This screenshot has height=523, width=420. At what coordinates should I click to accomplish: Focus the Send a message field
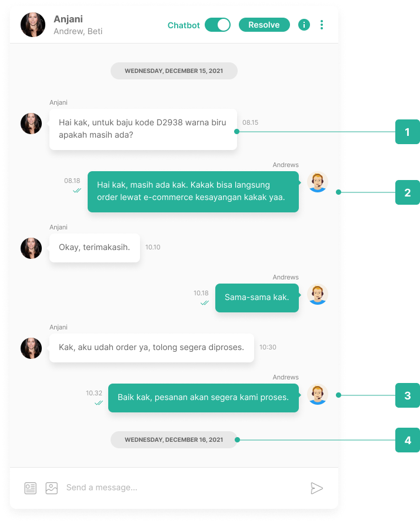pos(184,488)
